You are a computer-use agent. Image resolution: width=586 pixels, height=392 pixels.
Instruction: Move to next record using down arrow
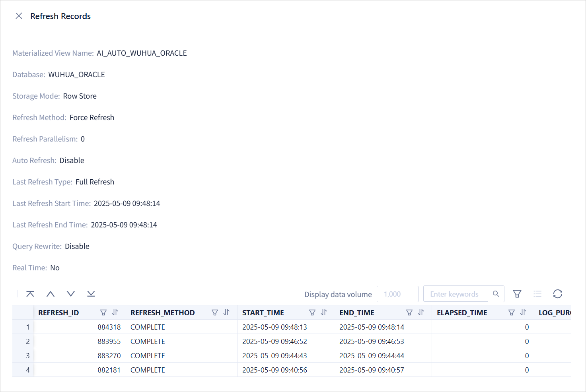pos(71,294)
